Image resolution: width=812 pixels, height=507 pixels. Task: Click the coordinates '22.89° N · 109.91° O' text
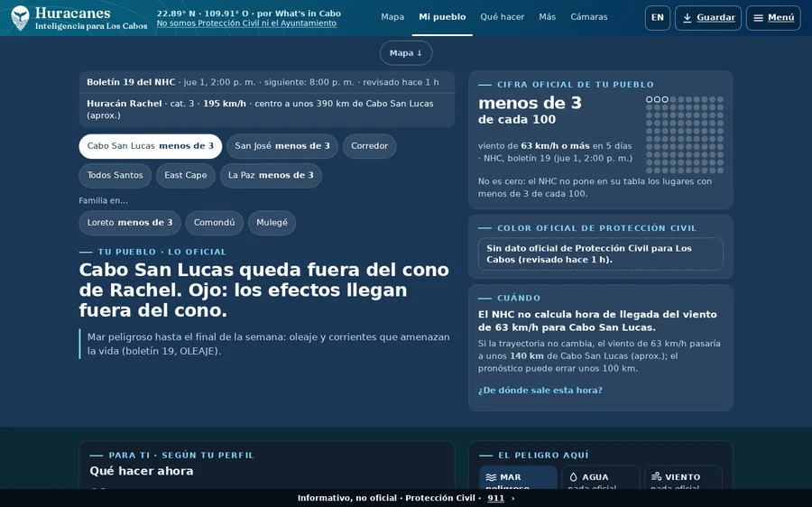(203, 14)
